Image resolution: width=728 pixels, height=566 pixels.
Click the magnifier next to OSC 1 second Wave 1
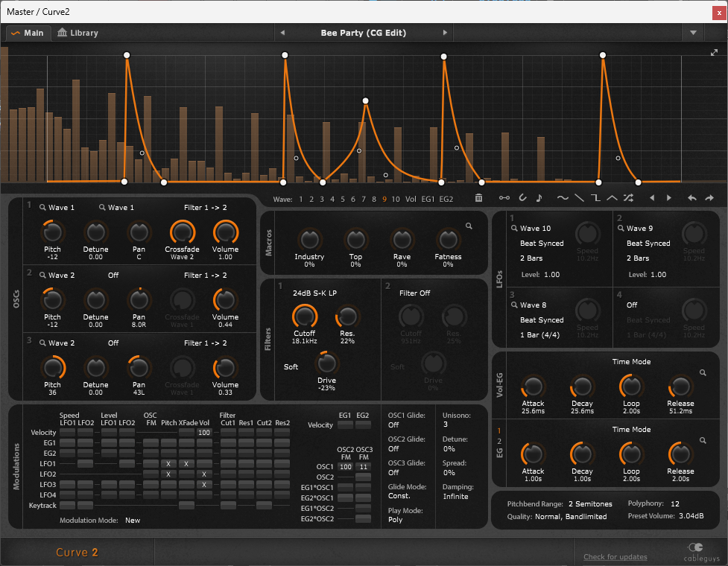point(102,207)
